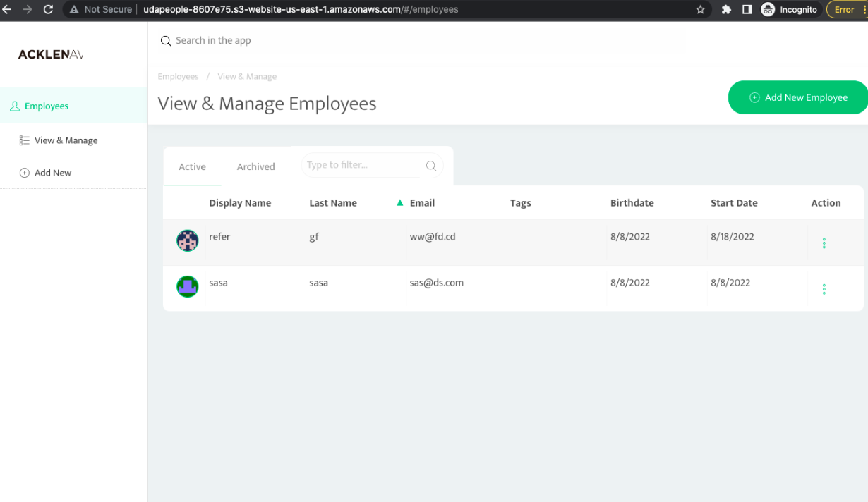The image size is (868, 502).
Task: Switch to the Archived tab
Action: point(255,167)
